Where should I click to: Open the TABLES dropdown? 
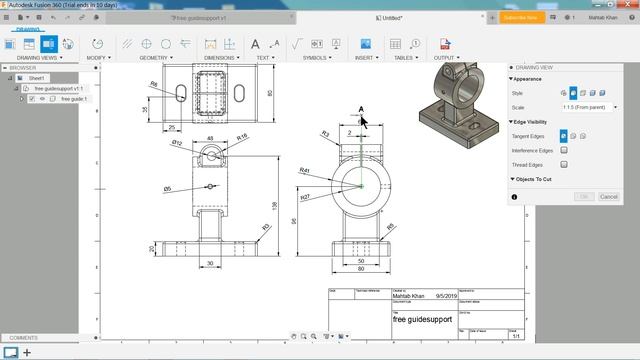[406, 58]
